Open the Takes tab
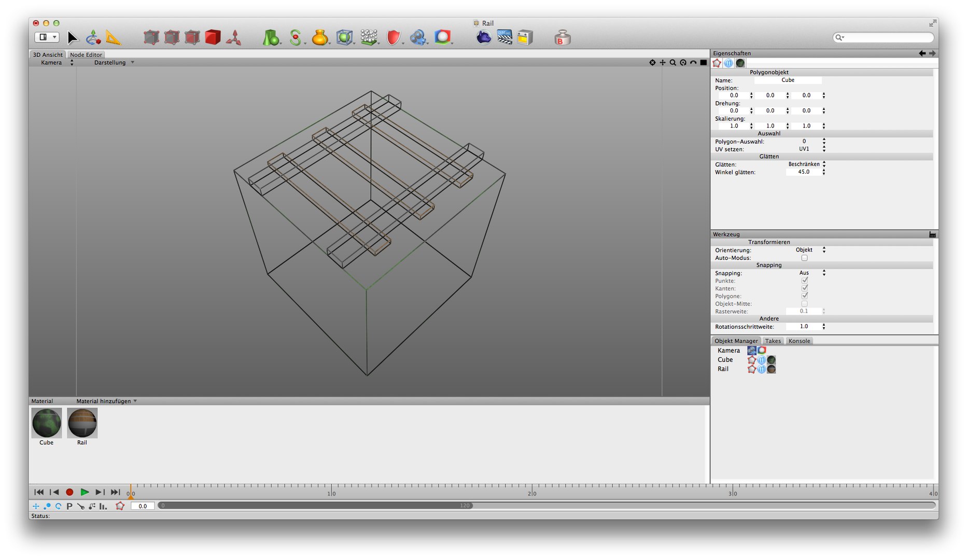Viewport: 968px width, 560px height. [x=773, y=341]
